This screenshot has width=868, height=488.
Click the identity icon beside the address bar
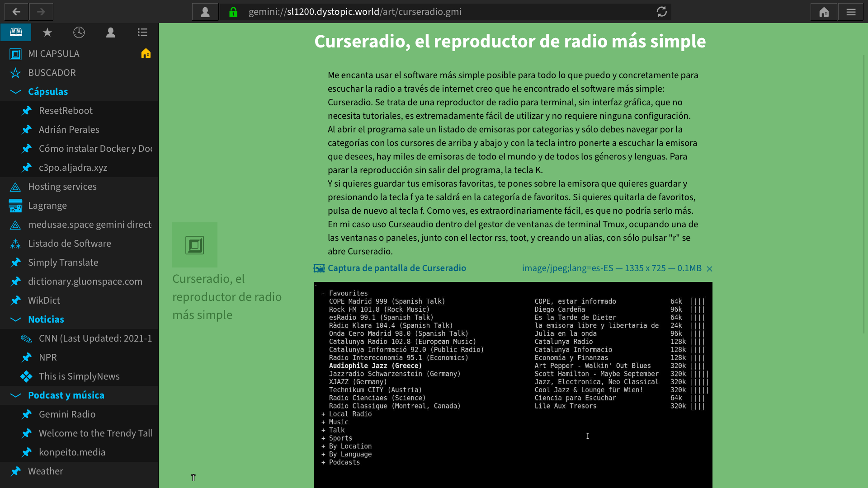pos(205,12)
